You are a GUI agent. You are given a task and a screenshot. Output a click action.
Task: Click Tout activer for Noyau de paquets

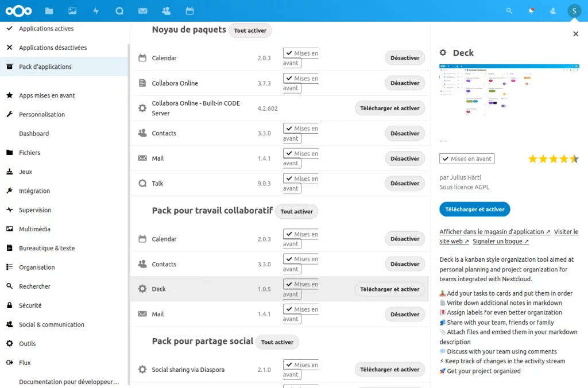pos(250,30)
